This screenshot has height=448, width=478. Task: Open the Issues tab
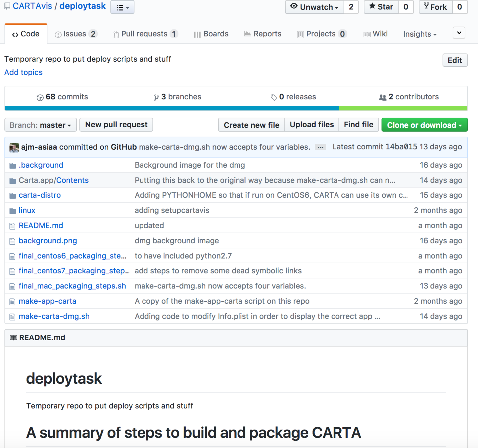pos(76,34)
